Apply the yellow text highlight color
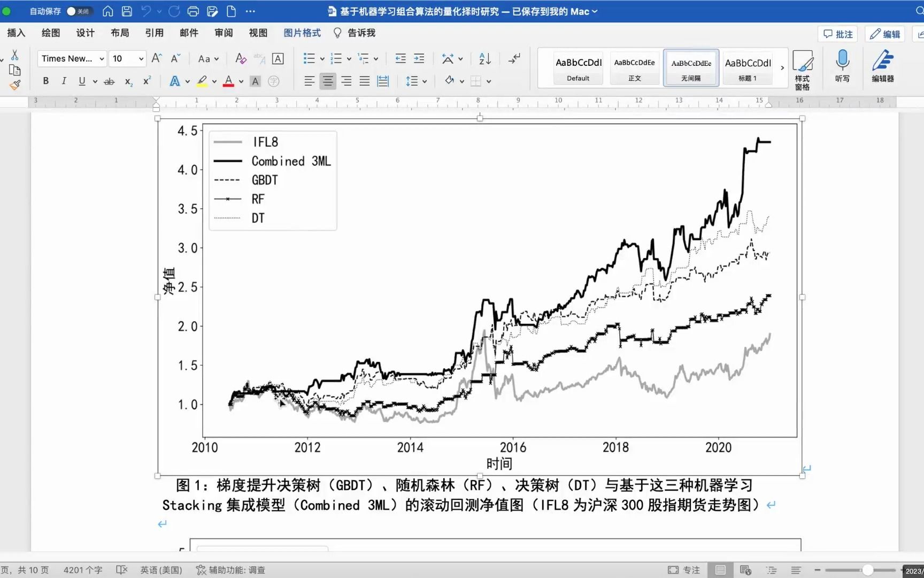The width and height of the screenshot is (924, 578). pyautogui.click(x=202, y=81)
